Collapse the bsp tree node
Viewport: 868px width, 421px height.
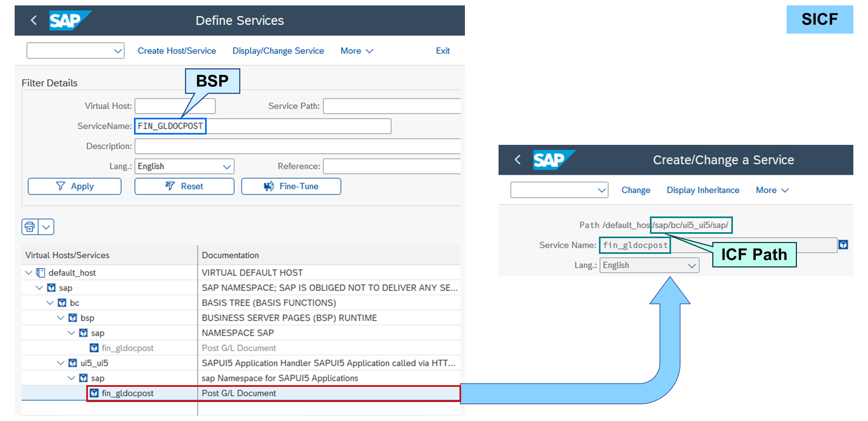point(61,318)
